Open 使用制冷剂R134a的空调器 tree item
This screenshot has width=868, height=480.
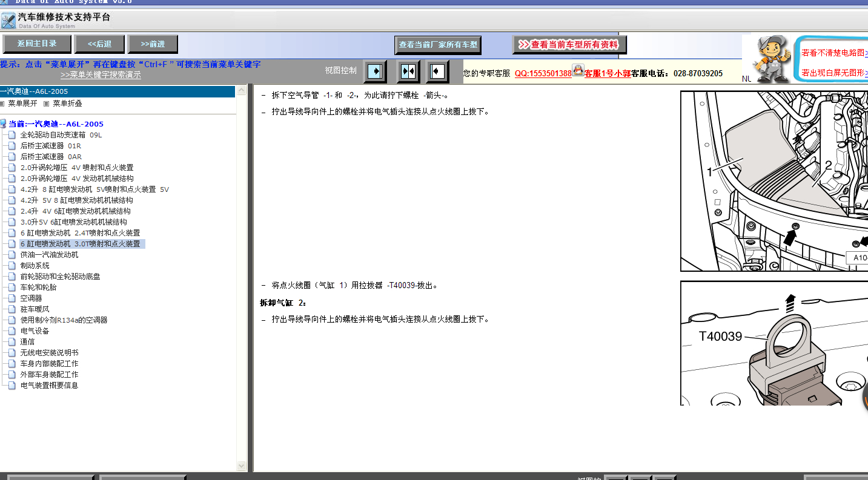coord(64,320)
